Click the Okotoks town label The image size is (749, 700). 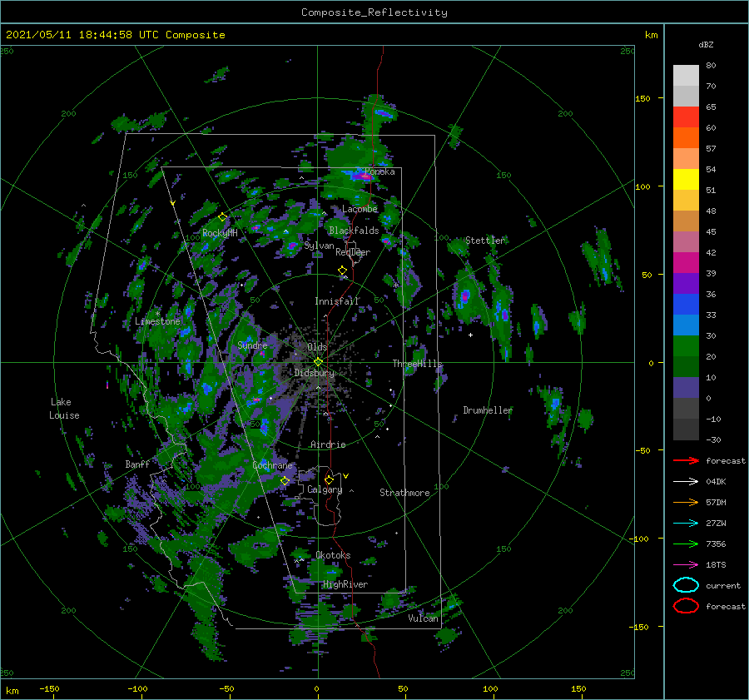[x=333, y=555]
